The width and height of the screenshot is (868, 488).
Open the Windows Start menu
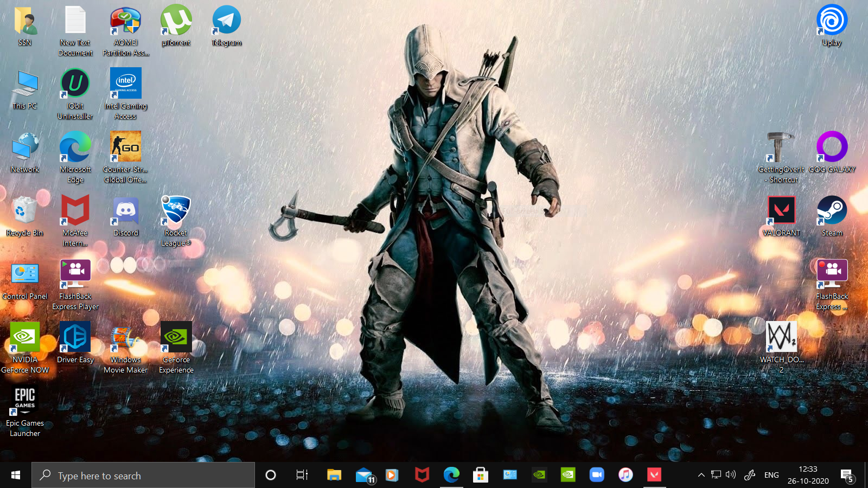click(16, 475)
